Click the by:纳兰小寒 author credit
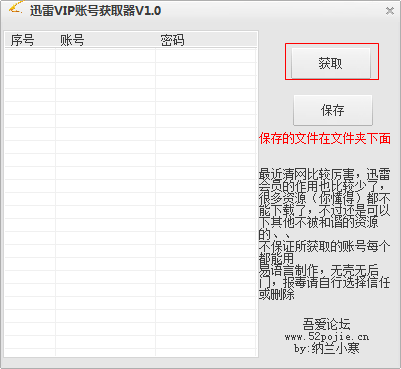Image resolution: width=401 pixels, height=369 pixels. point(327,349)
